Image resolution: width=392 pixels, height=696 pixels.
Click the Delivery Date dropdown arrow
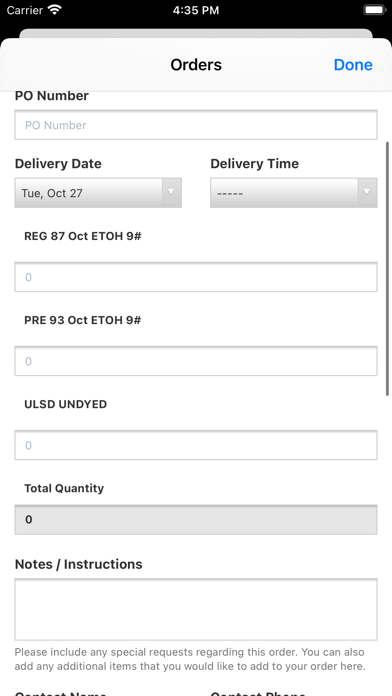(171, 192)
